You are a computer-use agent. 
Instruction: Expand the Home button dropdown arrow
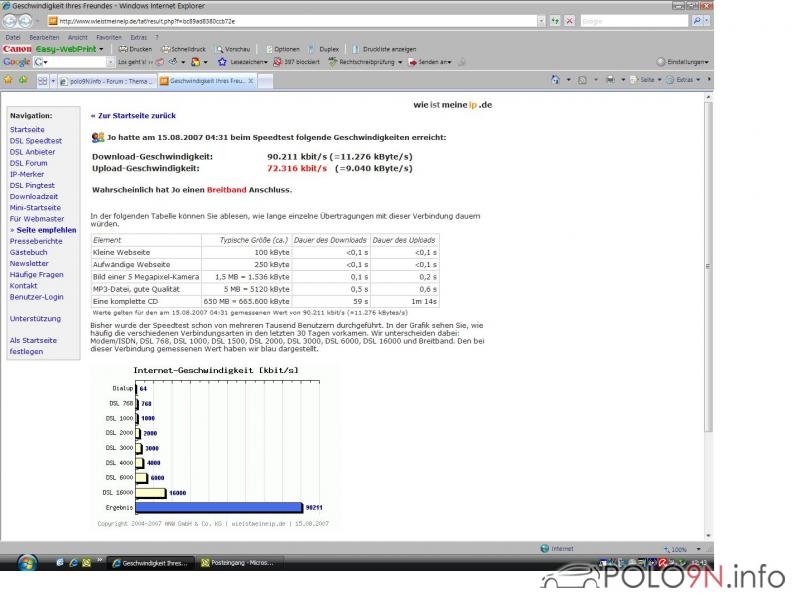(568, 80)
